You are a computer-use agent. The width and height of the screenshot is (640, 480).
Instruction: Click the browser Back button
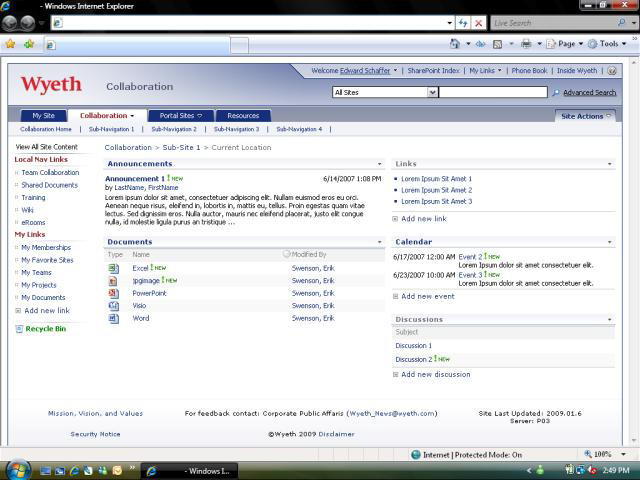10,23
